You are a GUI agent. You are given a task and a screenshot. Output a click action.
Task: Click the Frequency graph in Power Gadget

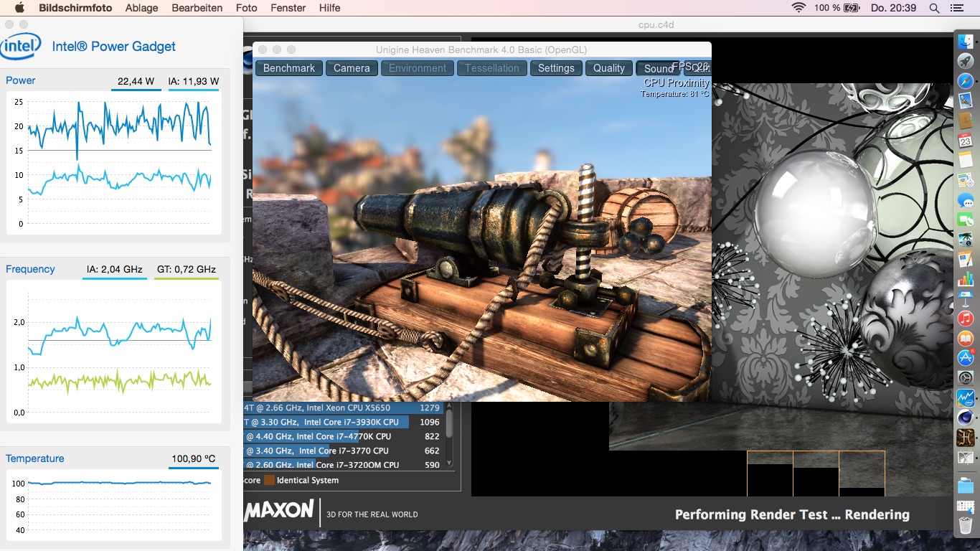[x=115, y=351]
